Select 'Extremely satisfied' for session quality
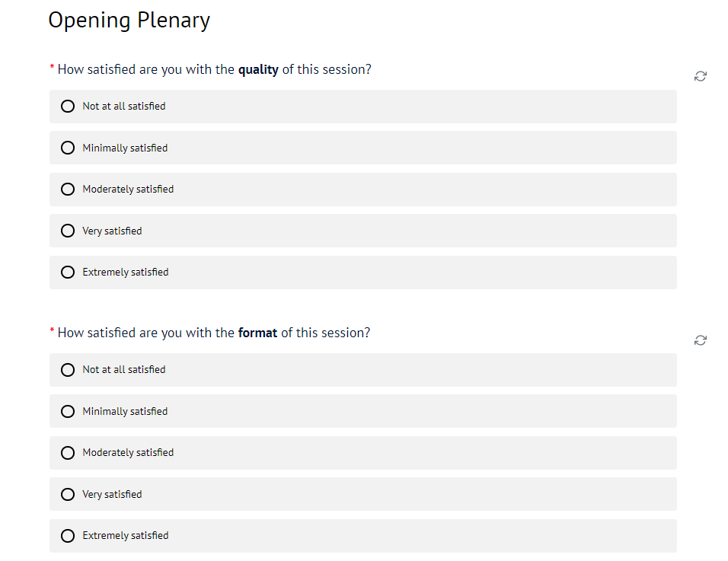This screenshot has height=561, width=728. (68, 272)
